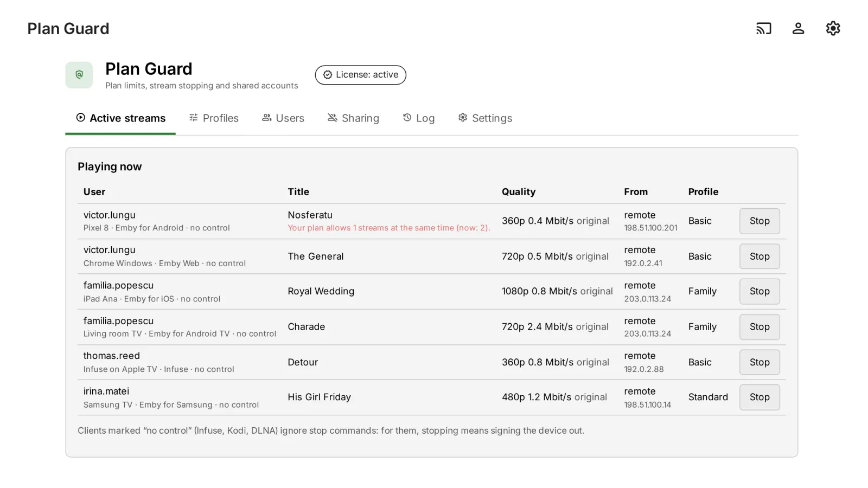Click the Active streams play icon
The height and width of the screenshot is (488, 868).
(81, 118)
